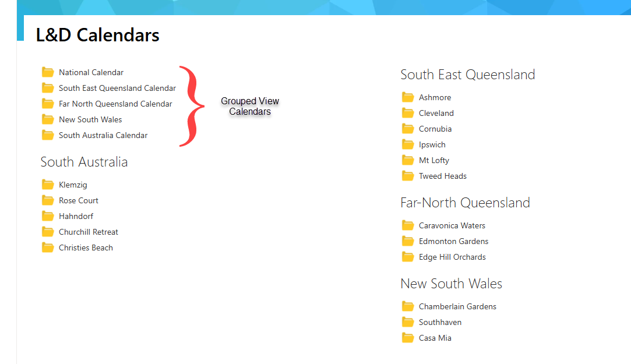Click the Far-North Queensland section heading
The image size is (631, 364).
click(465, 202)
